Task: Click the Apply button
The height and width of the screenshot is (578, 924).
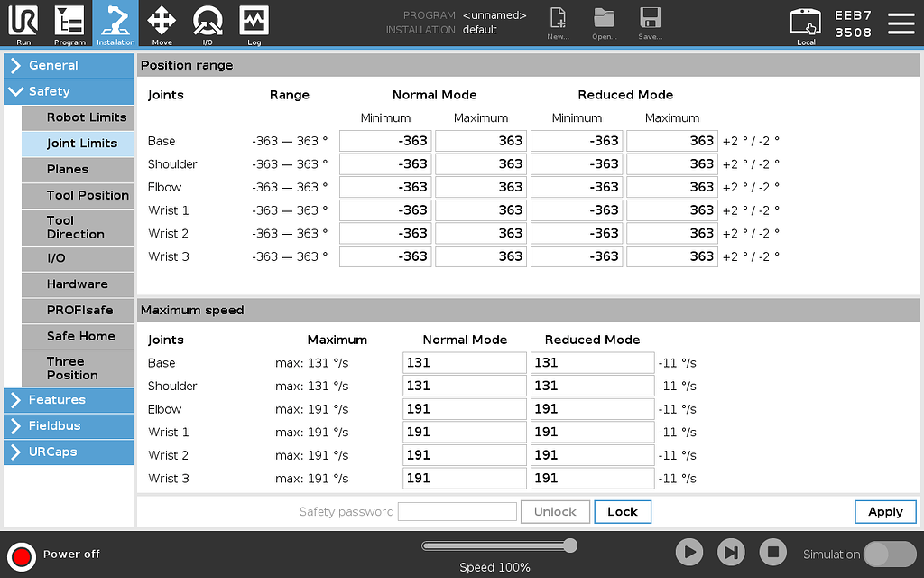Action: pos(884,511)
